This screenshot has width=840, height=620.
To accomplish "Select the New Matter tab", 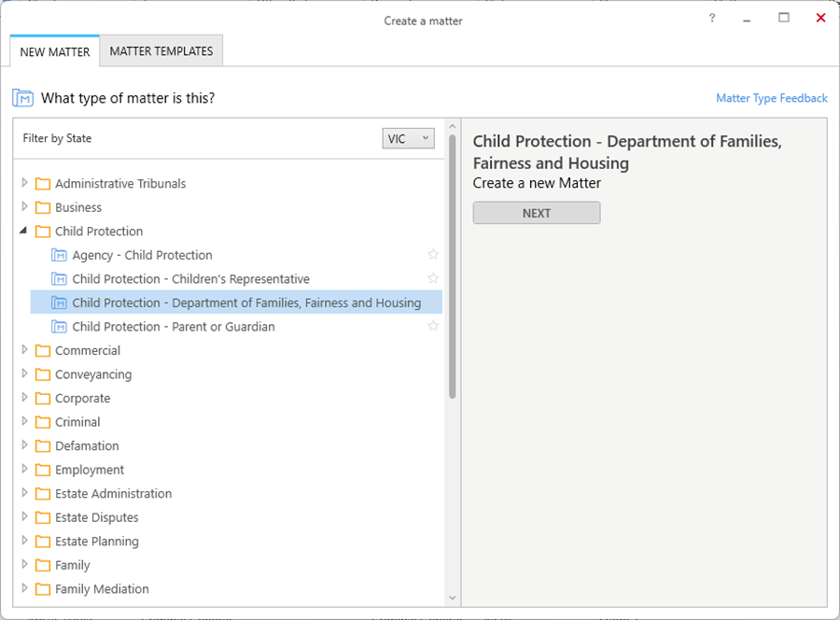I will (x=55, y=52).
